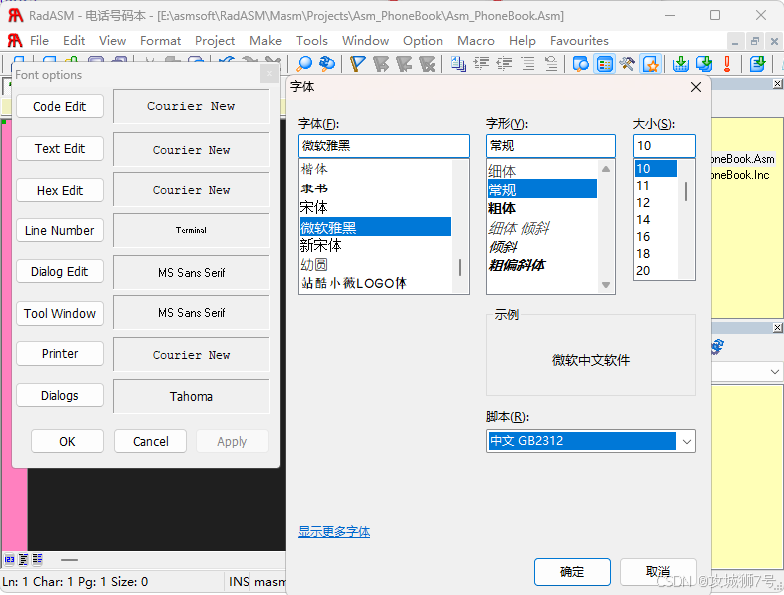Click the Printer font button
Image resolution: width=784 pixels, height=595 pixels.
(x=60, y=354)
